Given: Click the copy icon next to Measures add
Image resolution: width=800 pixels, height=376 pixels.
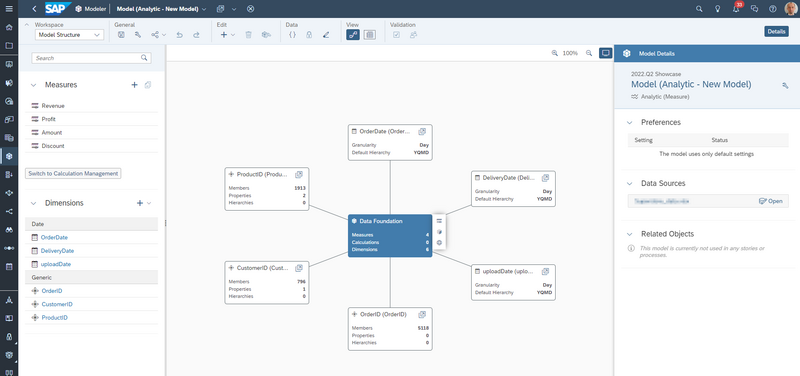Looking at the screenshot, I should [147, 85].
